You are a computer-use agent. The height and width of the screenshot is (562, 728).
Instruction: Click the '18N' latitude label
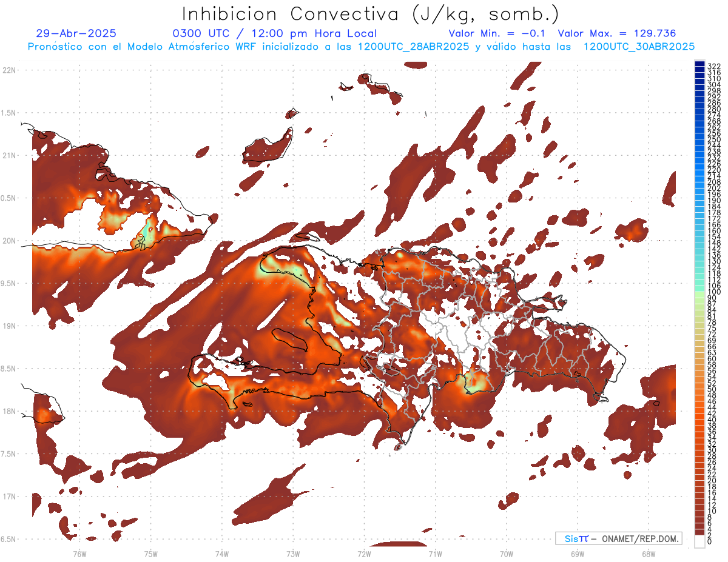coord(9,411)
